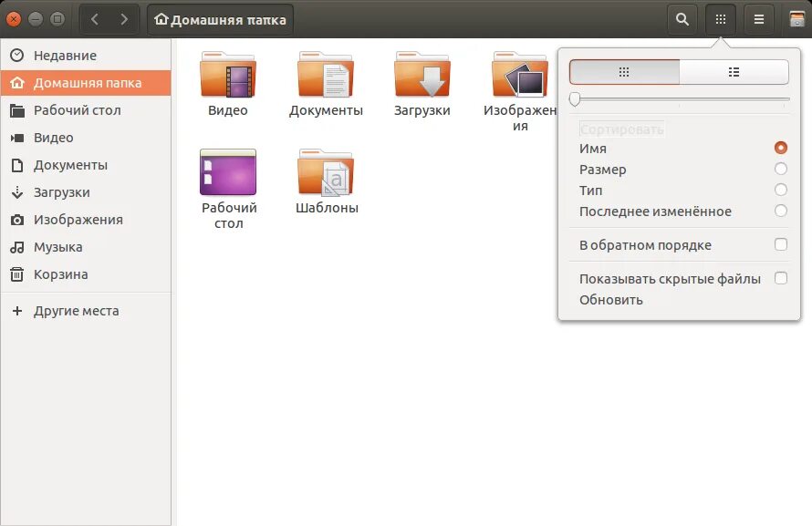Select the Рабочий стол folder icon in file area
The image size is (812, 526).
(x=228, y=172)
